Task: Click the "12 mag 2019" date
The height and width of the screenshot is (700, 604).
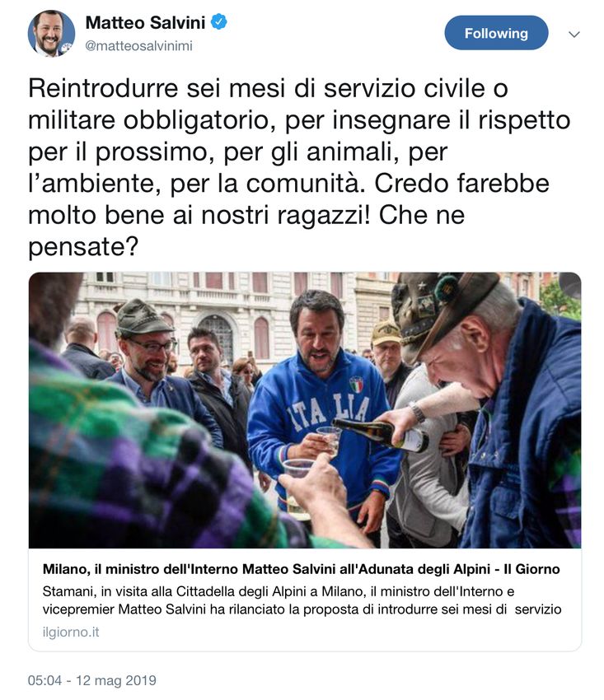Action: (x=116, y=680)
